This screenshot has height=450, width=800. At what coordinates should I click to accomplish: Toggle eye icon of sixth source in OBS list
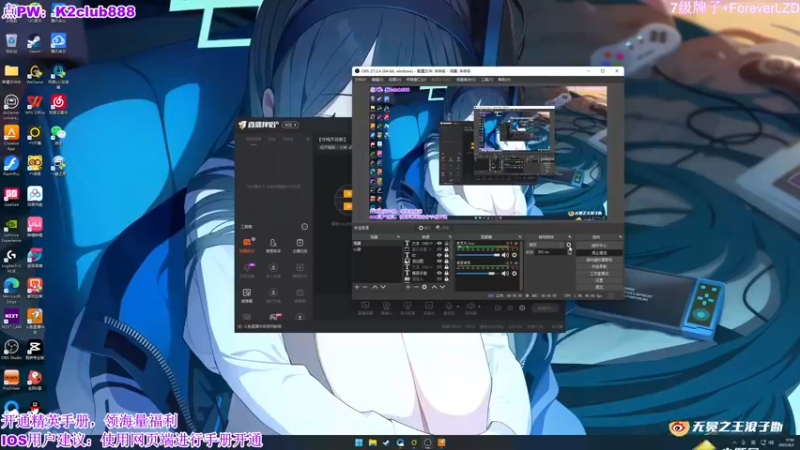pos(439,273)
